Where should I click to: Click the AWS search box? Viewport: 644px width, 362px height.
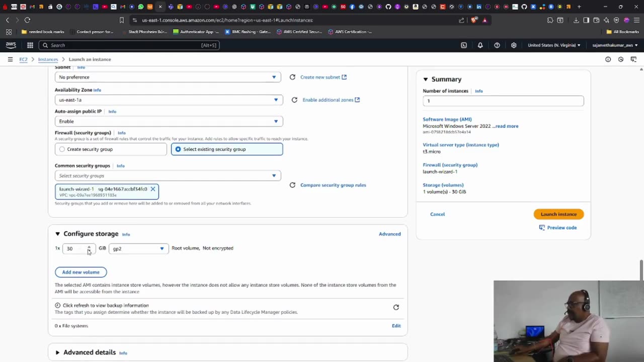(129, 45)
